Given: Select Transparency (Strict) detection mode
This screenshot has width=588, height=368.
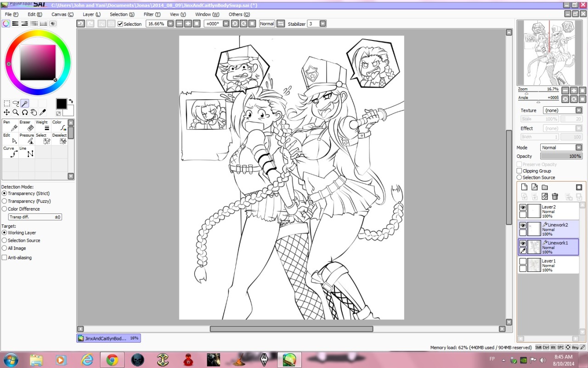Looking at the screenshot, I should tap(5, 194).
